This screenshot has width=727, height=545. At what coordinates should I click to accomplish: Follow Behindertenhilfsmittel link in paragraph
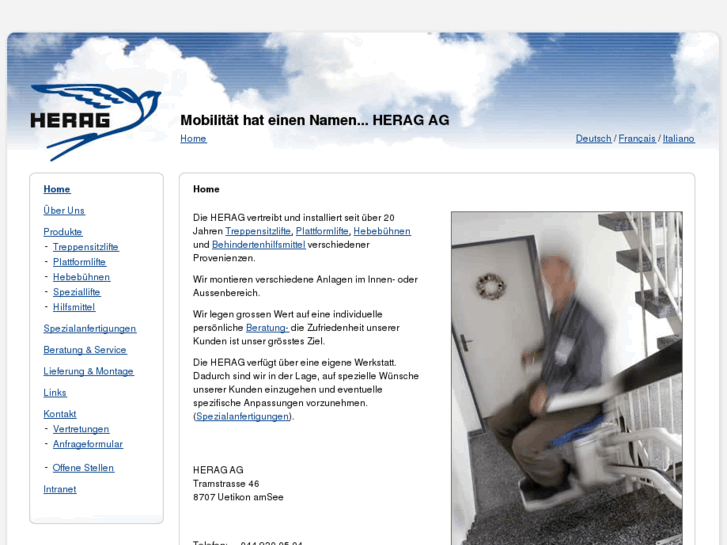pos(259,244)
